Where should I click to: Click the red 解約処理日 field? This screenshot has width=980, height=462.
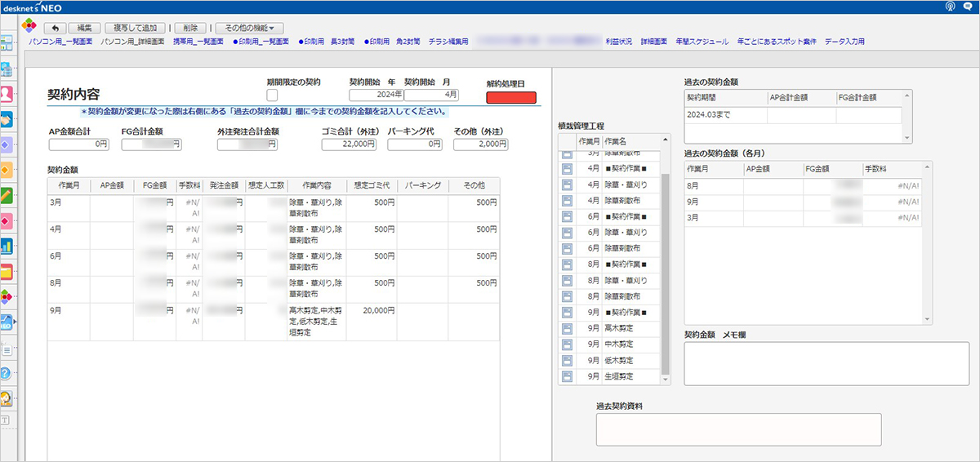[x=511, y=98]
